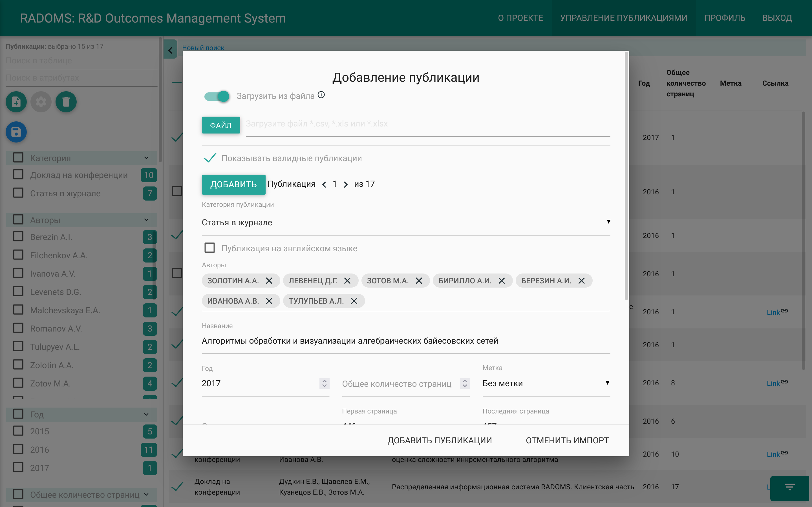Collapse the Авторы filter section
The width and height of the screenshot is (812, 507).
pos(146,220)
